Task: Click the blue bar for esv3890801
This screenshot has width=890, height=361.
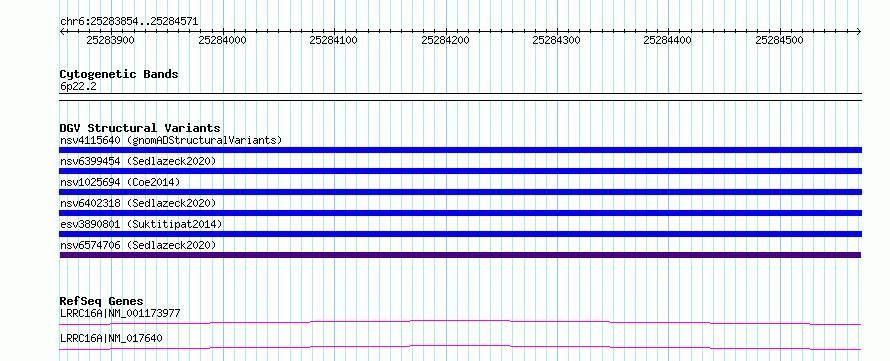Action: coord(460,234)
